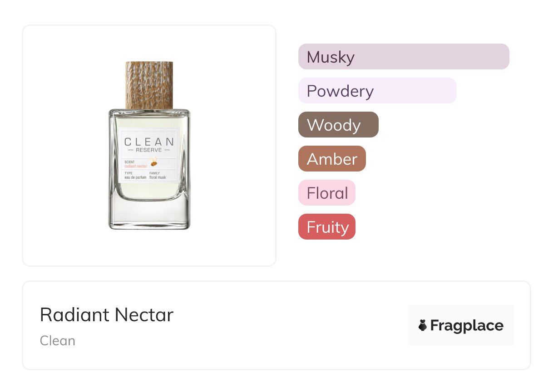Open the Radiant Nectar title

107,315
